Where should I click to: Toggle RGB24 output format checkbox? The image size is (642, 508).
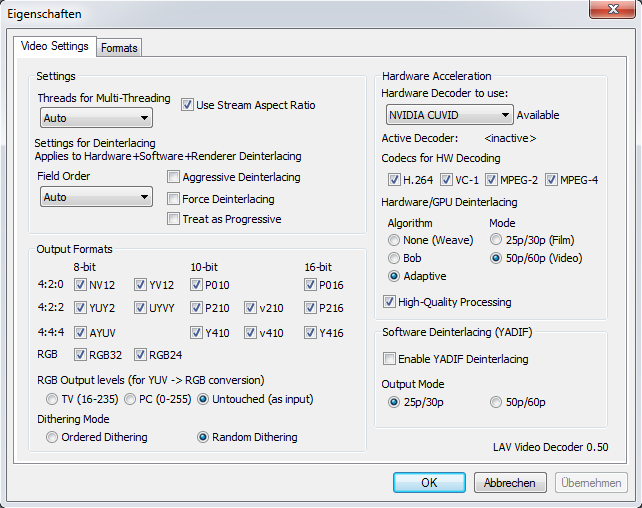(141, 354)
